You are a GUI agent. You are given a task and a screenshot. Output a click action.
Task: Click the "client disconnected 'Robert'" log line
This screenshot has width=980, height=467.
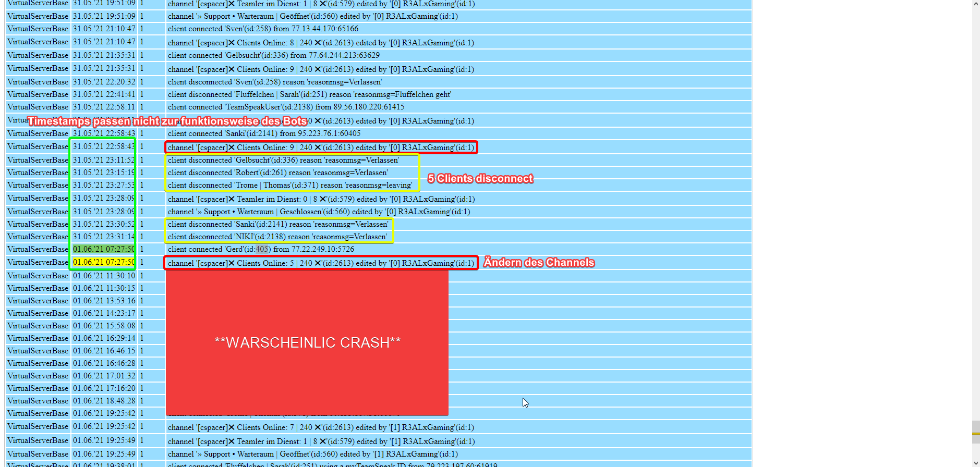pyautogui.click(x=277, y=173)
